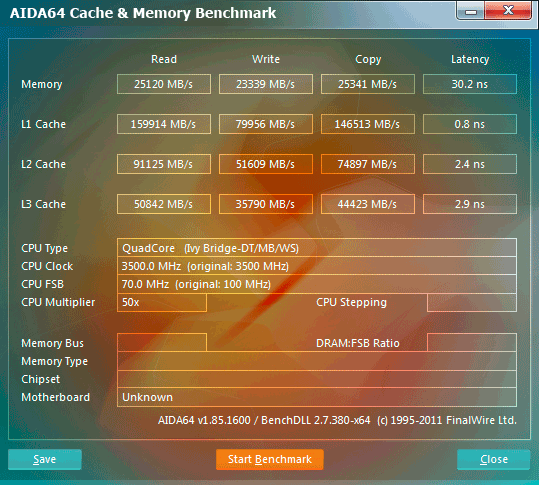Click the AIDA64 Cache & Memory Benchmark title
539x485 pixels.
143,13
